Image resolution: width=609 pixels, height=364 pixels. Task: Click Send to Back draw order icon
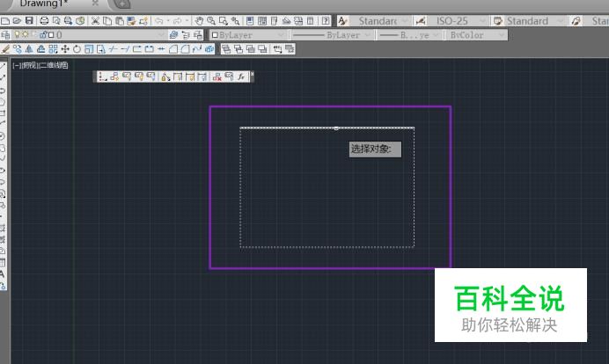(x=238, y=49)
